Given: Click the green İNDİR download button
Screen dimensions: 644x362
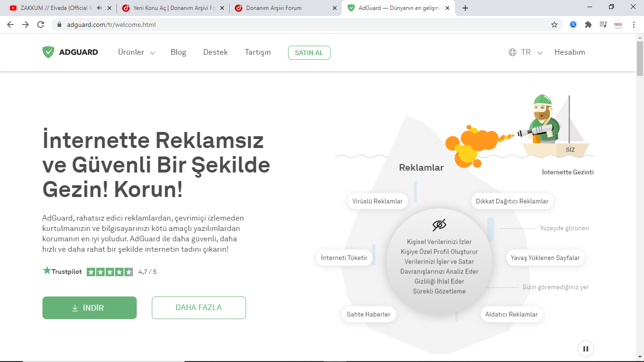Looking at the screenshot, I should coord(90,308).
